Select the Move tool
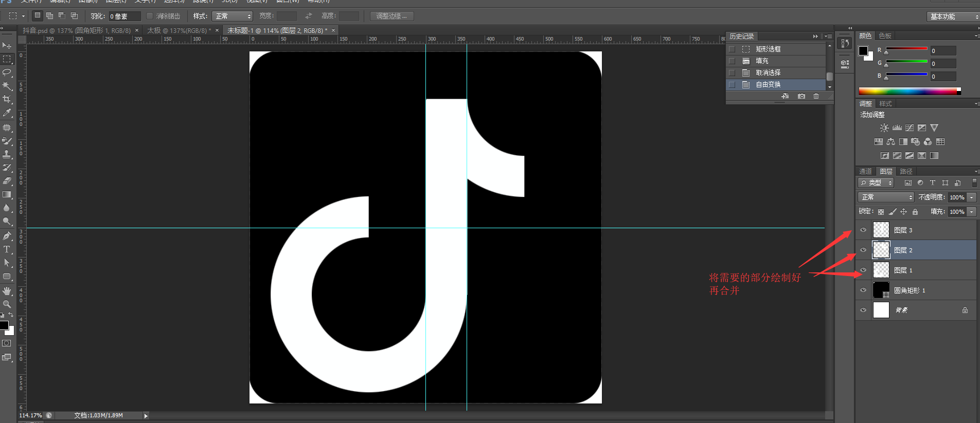The width and height of the screenshot is (980, 423). 7,46
